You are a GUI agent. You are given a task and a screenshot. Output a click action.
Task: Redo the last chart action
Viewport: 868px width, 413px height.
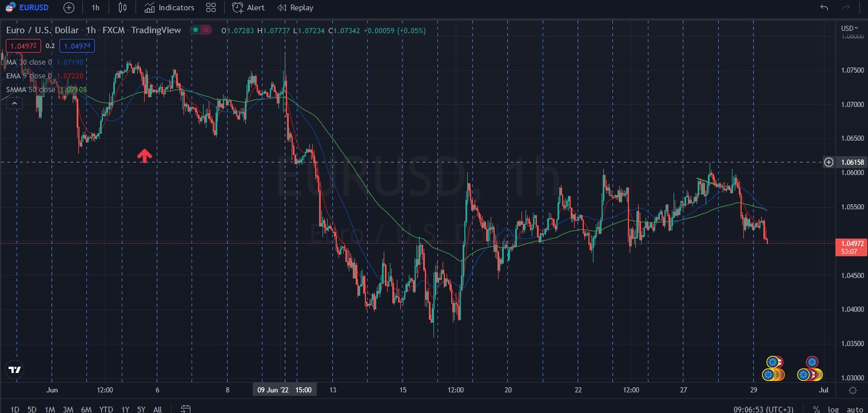click(846, 7)
